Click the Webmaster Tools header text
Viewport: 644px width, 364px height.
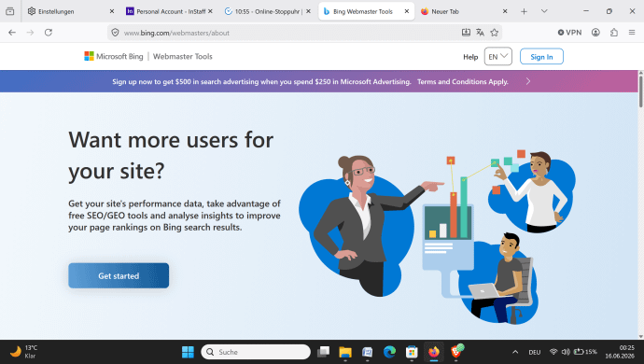(x=183, y=56)
